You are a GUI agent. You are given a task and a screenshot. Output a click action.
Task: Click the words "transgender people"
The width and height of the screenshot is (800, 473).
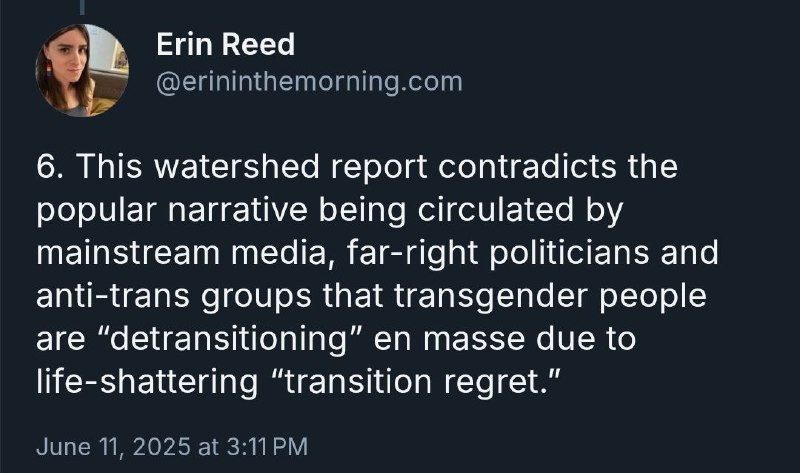coord(550,296)
